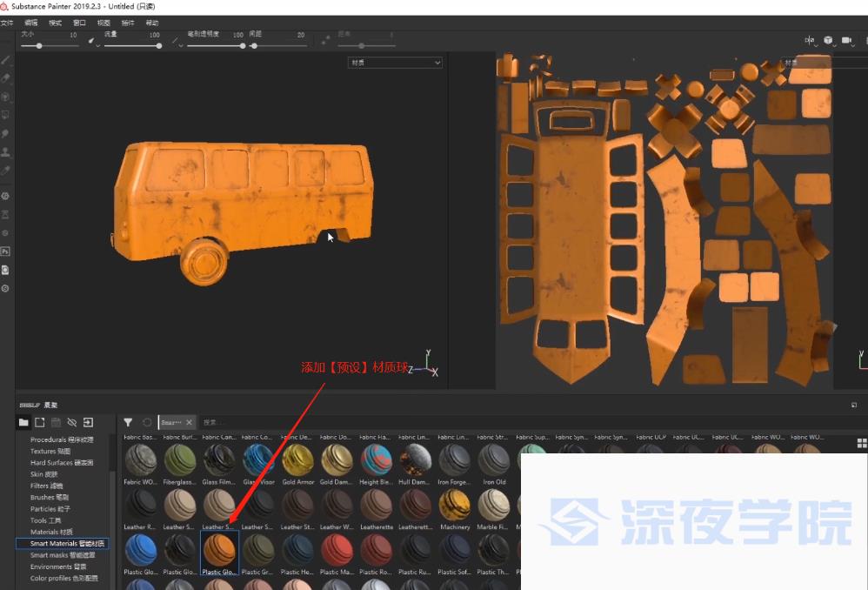The width and height of the screenshot is (868, 590).
Task: Expand the camera settings dropdown
Action: coord(848,40)
